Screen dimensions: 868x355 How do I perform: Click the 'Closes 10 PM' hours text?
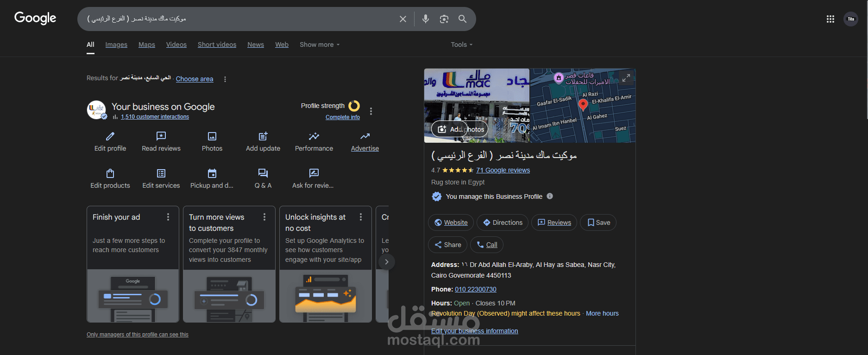click(495, 303)
